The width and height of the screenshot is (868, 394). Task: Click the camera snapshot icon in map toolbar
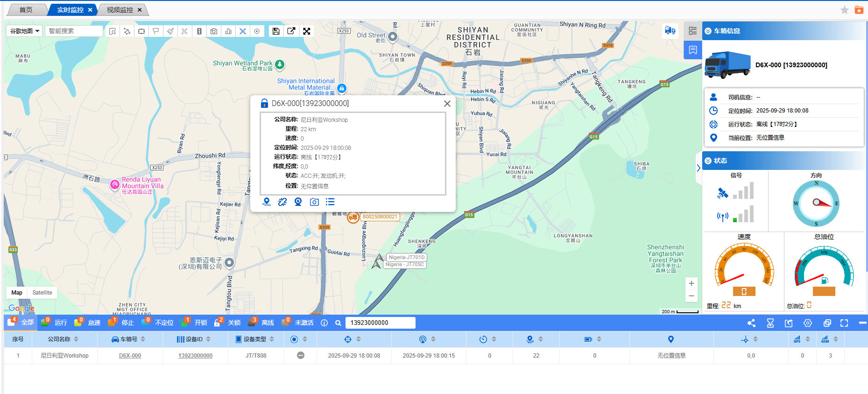(214, 31)
